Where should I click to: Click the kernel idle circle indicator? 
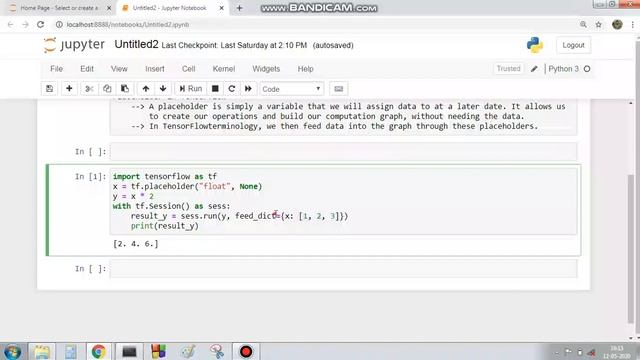pos(587,69)
